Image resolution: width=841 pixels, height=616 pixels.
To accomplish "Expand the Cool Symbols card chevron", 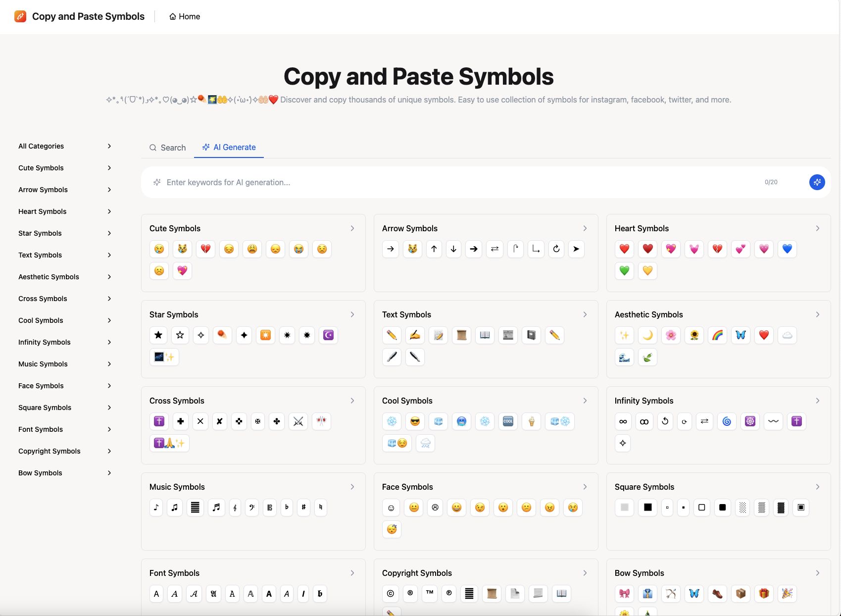I will pos(585,401).
